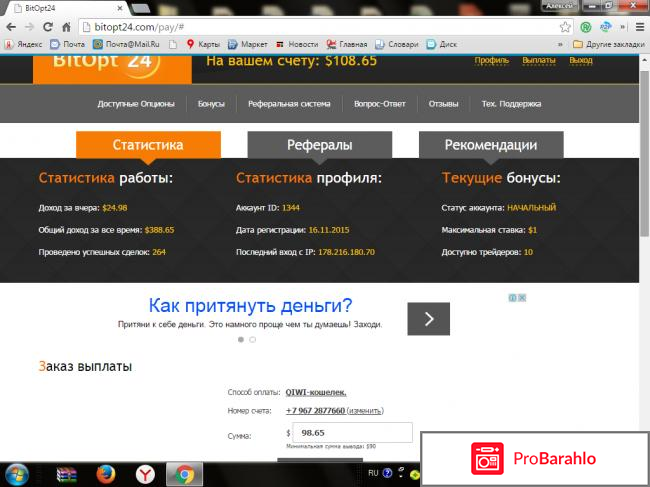The width and height of the screenshot is (650, 487).
Task: Open Выплаты link in header
Action: 538,61
